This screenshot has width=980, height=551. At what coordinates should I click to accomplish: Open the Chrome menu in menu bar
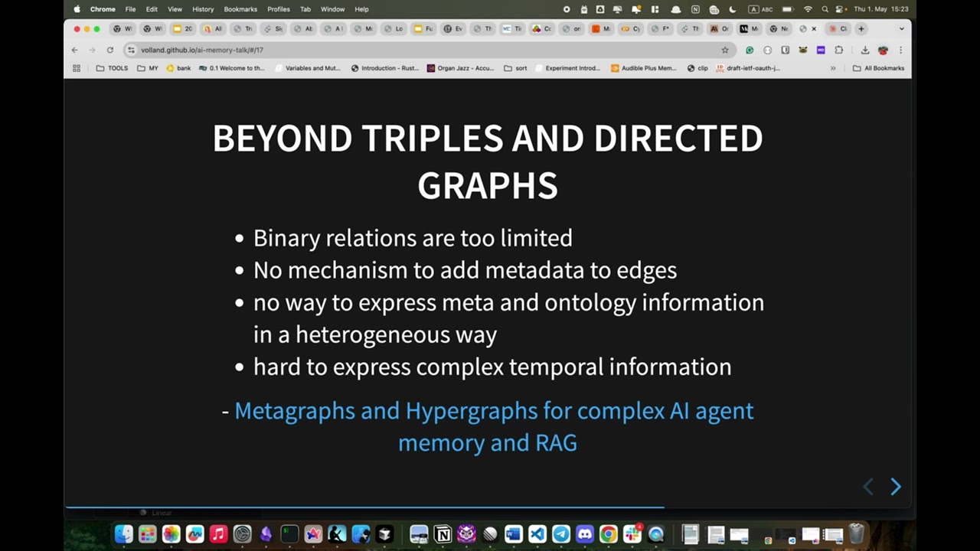pyautogui.click(x=103, y=9)
